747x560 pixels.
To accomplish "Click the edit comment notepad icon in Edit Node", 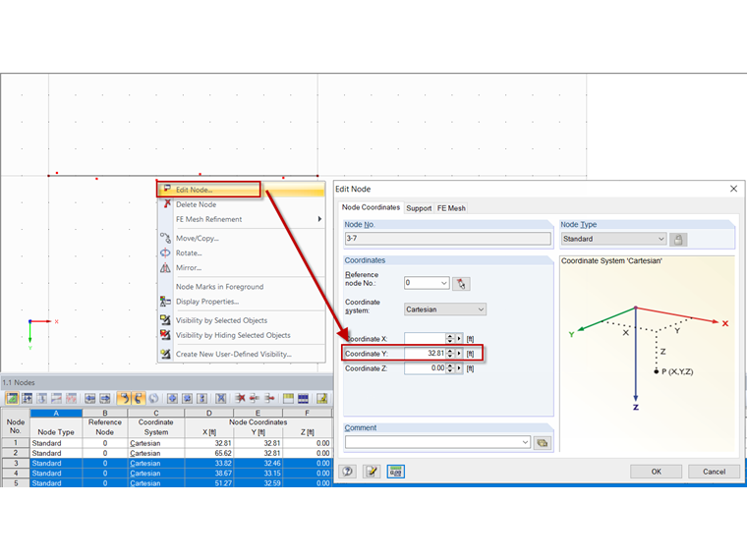I will [x=372, y=472].
